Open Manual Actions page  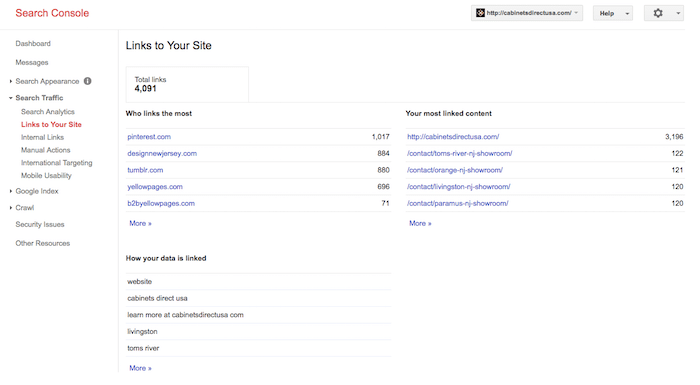(46, 150)
